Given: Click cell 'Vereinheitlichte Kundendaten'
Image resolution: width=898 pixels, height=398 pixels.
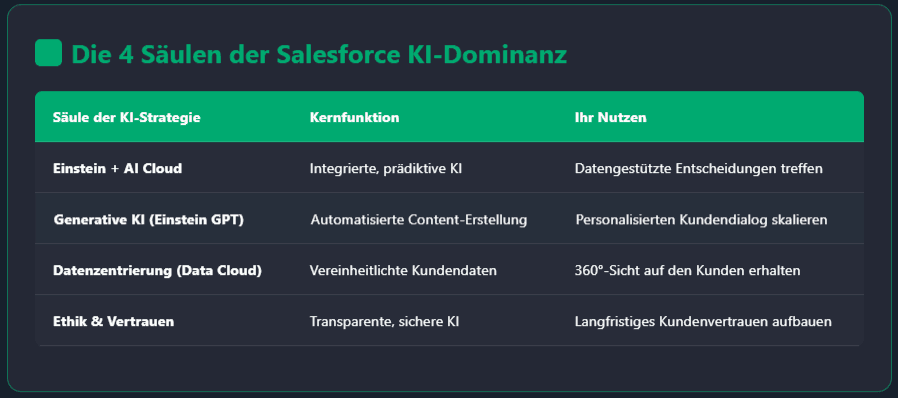Looking at the screenshot, I should click(x=403, y=271).
